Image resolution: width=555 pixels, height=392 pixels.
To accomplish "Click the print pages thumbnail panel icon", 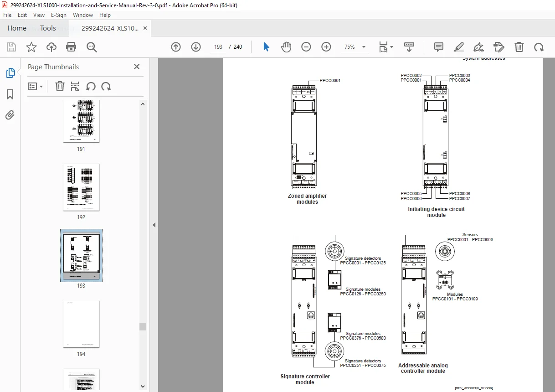I will (x=75, y=87).
